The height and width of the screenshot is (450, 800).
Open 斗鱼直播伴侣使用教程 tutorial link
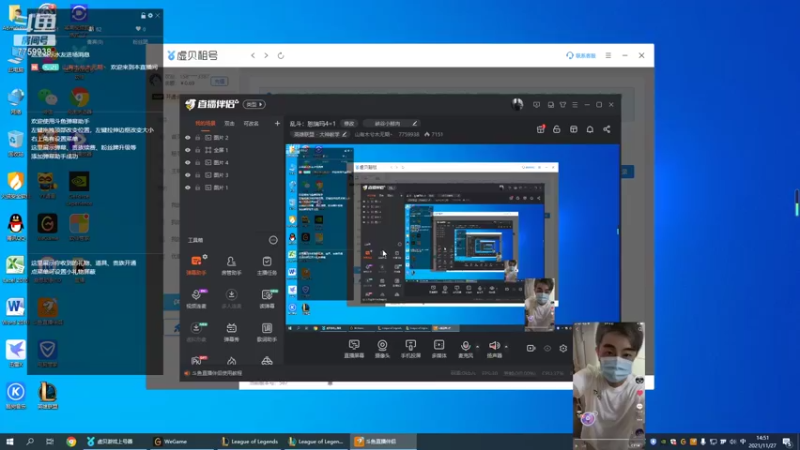[x=217, y=373]
